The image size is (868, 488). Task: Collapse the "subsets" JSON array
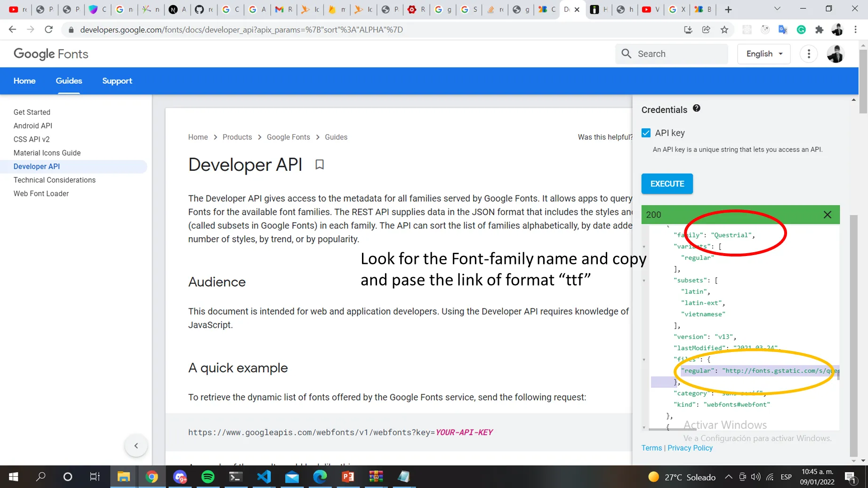click(x=644, y=280)
